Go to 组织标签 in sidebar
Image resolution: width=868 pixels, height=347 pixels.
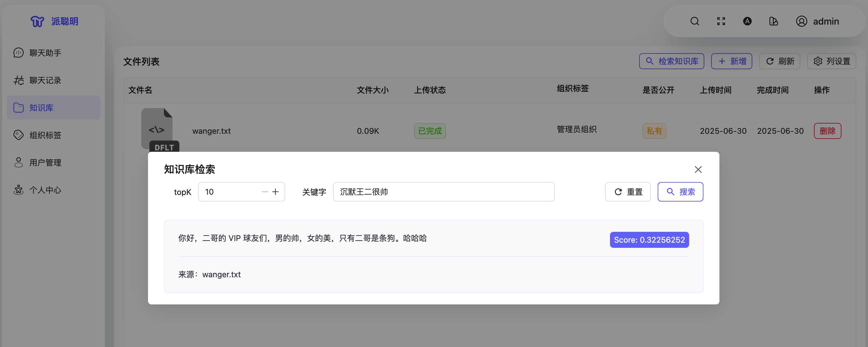pos(45,135)
